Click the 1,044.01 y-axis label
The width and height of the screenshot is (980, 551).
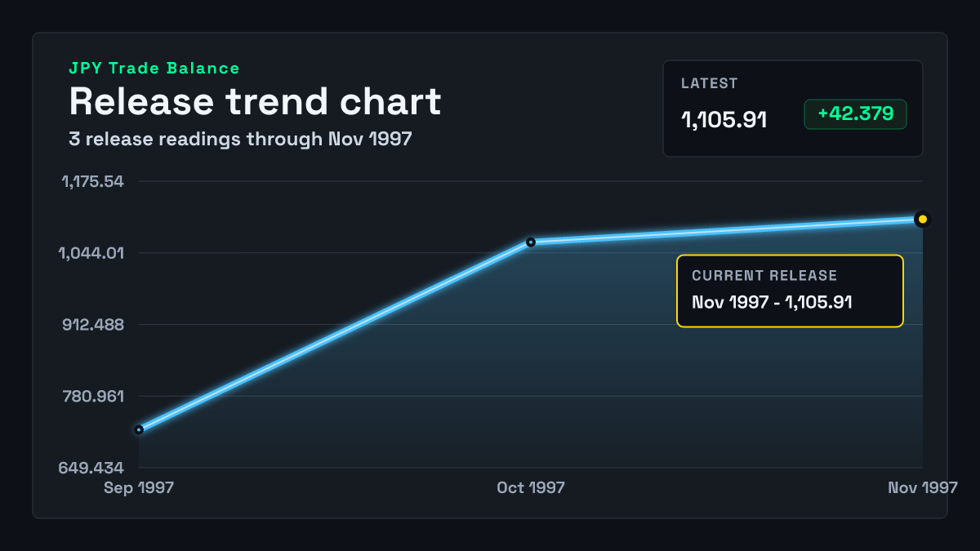(91, 253)
